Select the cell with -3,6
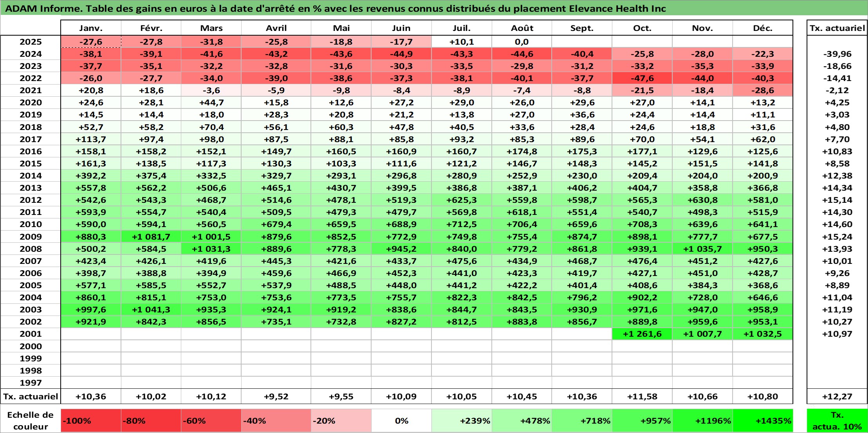The width and height of the screenshot is (868, 433). pos(211,90)
